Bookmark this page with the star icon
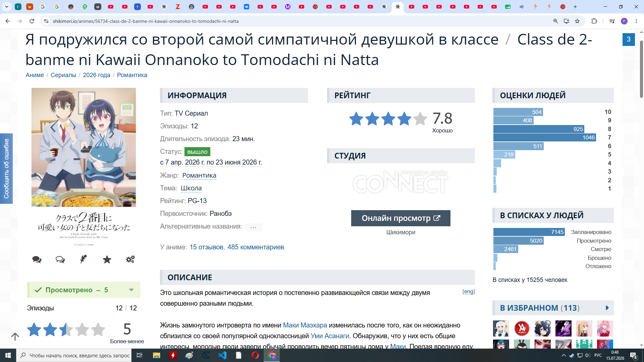The height and width of the screenshot is (362, 644). pyautogui.click(x=577, y=21)
